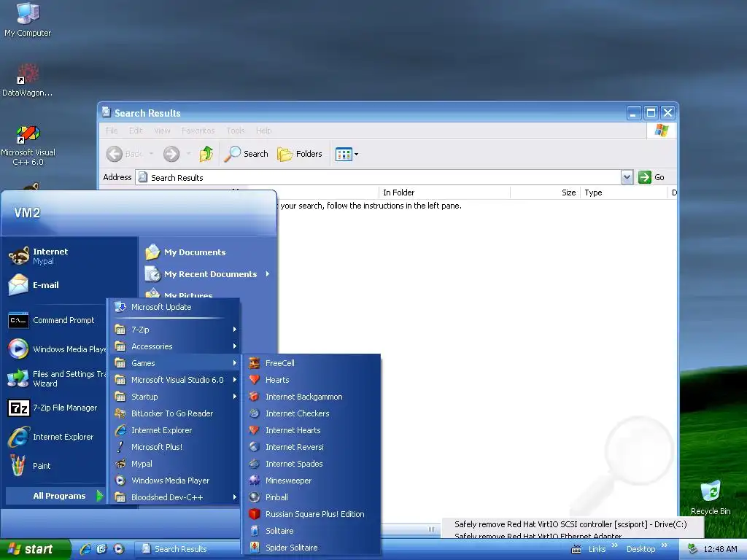Open My Computer desktop icon
Screen dimensions: 747x560
[x=28, y=20]
